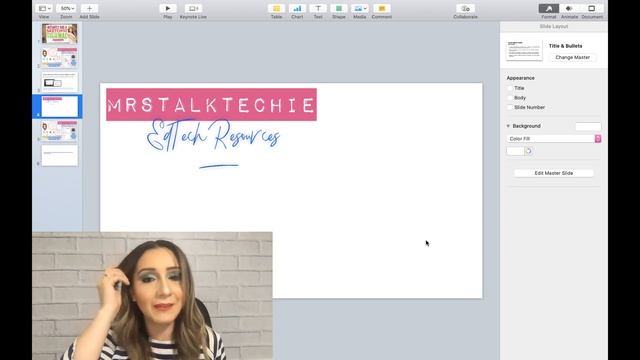640x360 pixels.
Task: Click the Add Slide plus icon
Action: point(89,9)
